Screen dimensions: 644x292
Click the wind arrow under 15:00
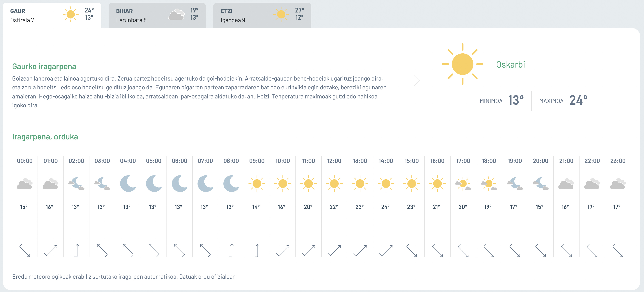[411, 250]
